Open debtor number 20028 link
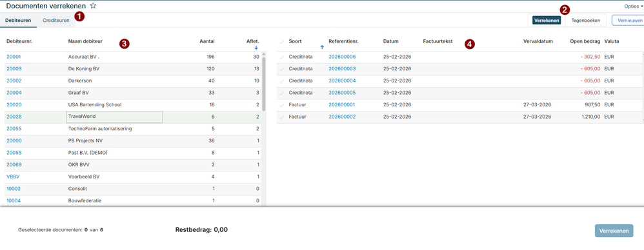 [x=14, y=117]
